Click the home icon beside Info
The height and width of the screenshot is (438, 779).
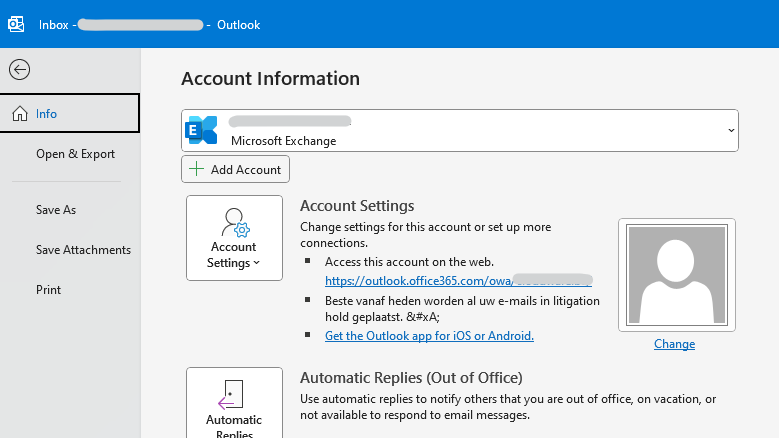pyautogui.click(x=20, y=114)
